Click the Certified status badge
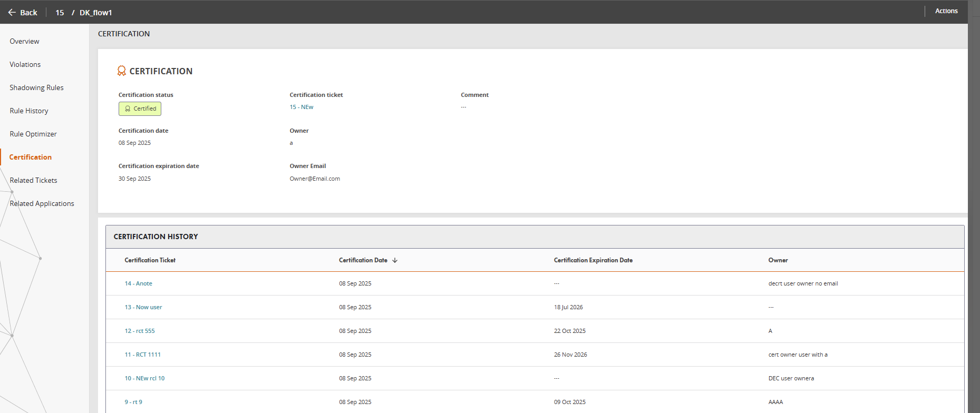The width and height of the screenshot is (980, 413). (x=140, y=109)
